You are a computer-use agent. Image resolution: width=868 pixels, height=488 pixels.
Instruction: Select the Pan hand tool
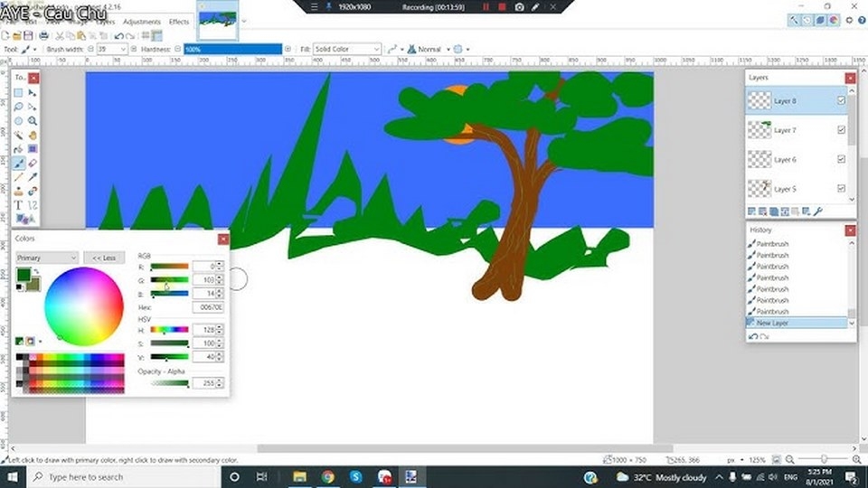[33, 135]
